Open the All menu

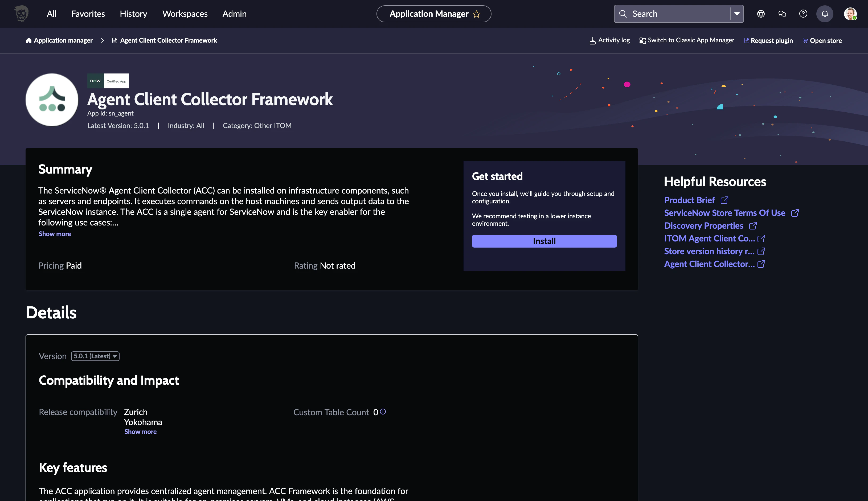tap(52, 14)
